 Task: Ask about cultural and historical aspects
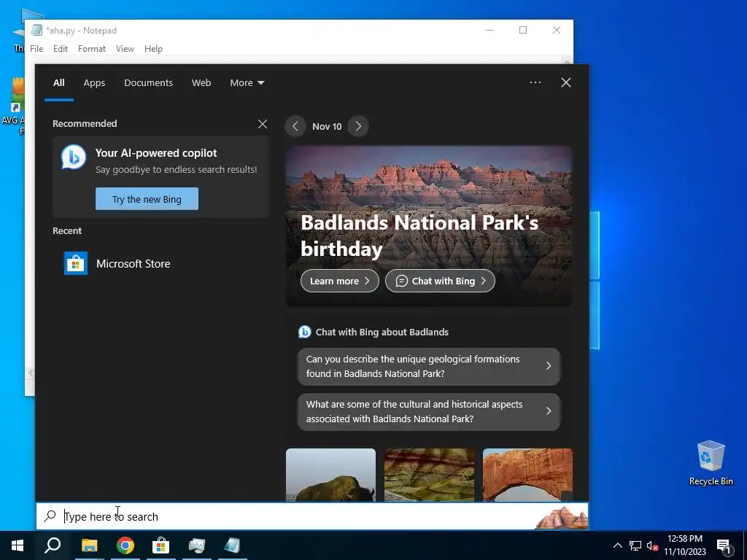click(429, 411)
